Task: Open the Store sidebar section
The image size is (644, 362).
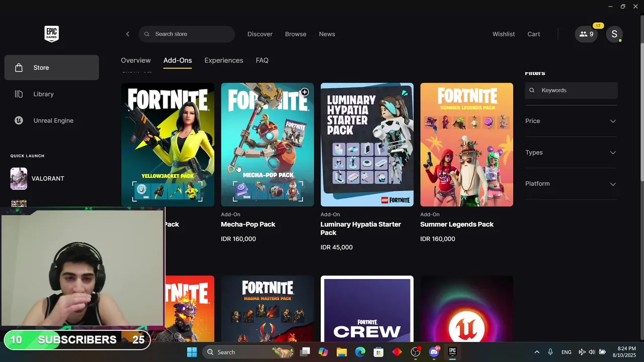Action: tap(52, 67)
